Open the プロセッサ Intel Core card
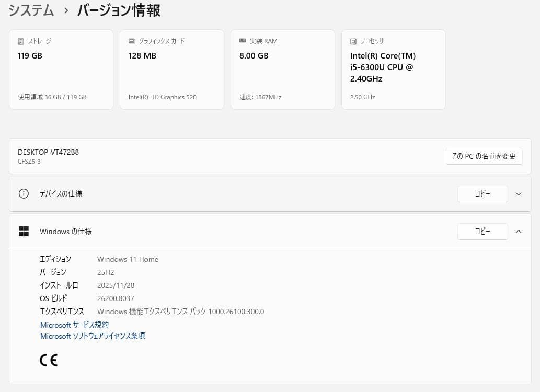The image size is (540, 392). 394,70
